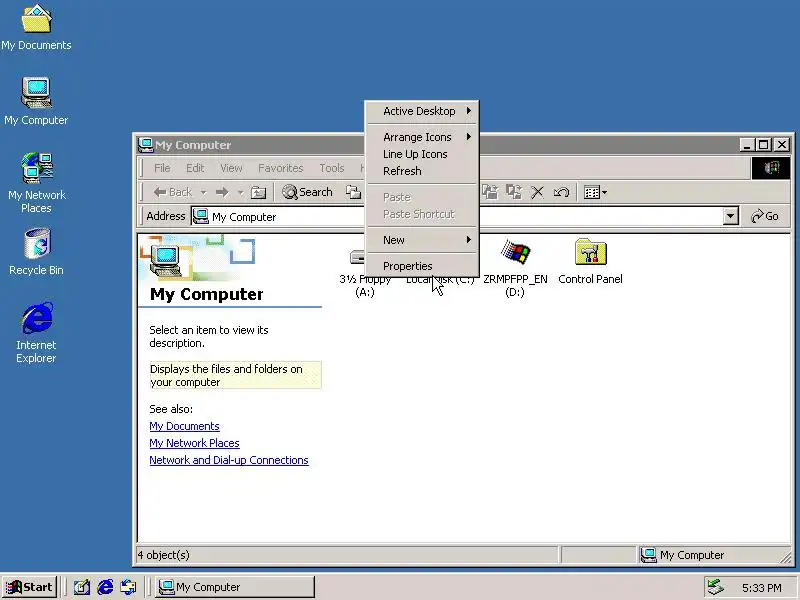Click the Undo toolbar icon
This screenshot has height=600, width=800.
point(561,192)
